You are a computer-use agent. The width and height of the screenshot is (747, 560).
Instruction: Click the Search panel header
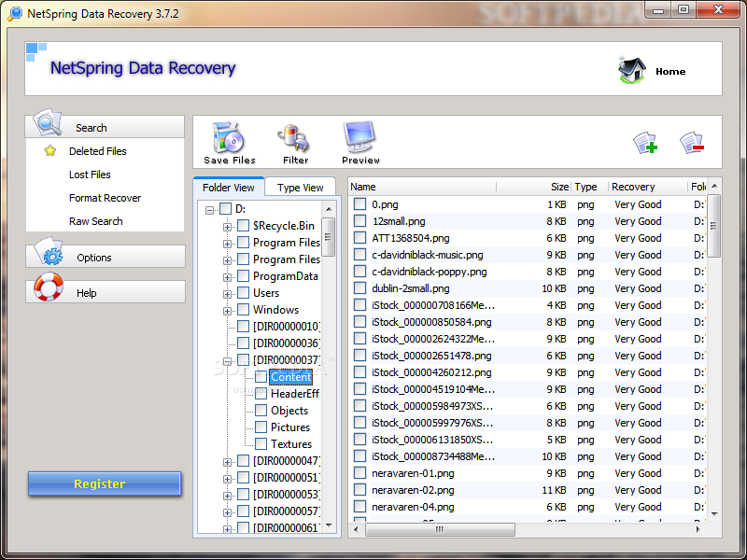click(105, 127)
